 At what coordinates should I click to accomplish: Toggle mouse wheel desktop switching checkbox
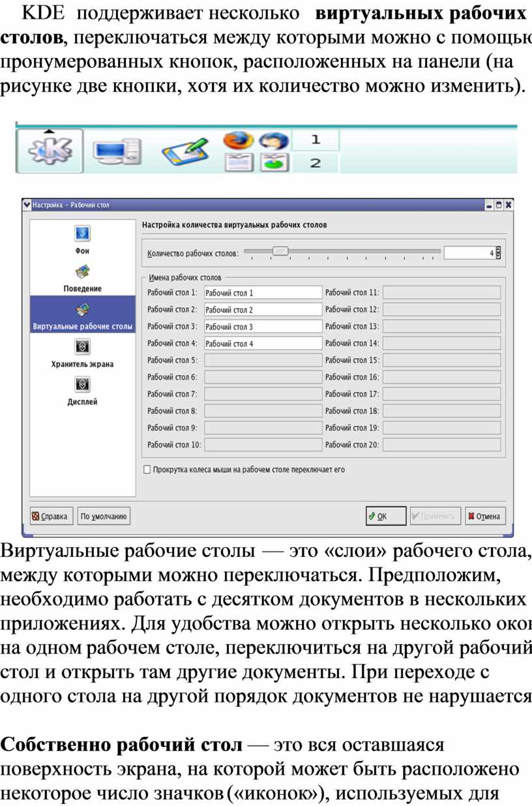[147, 469]
